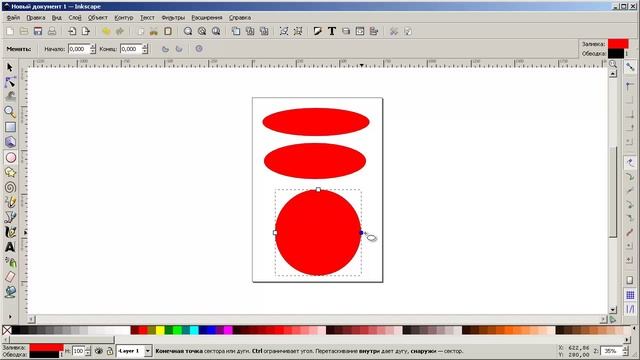Select the Rectangle tool

(x=10, y=127)
